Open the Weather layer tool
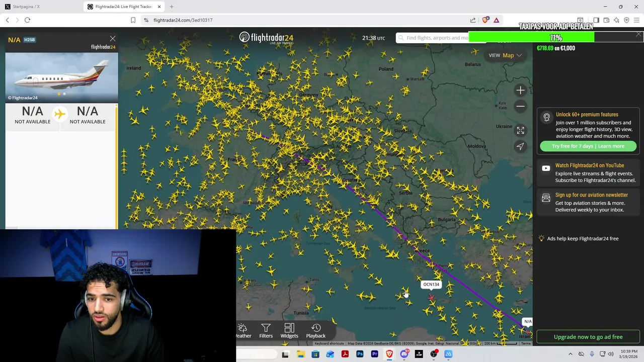 243,331
